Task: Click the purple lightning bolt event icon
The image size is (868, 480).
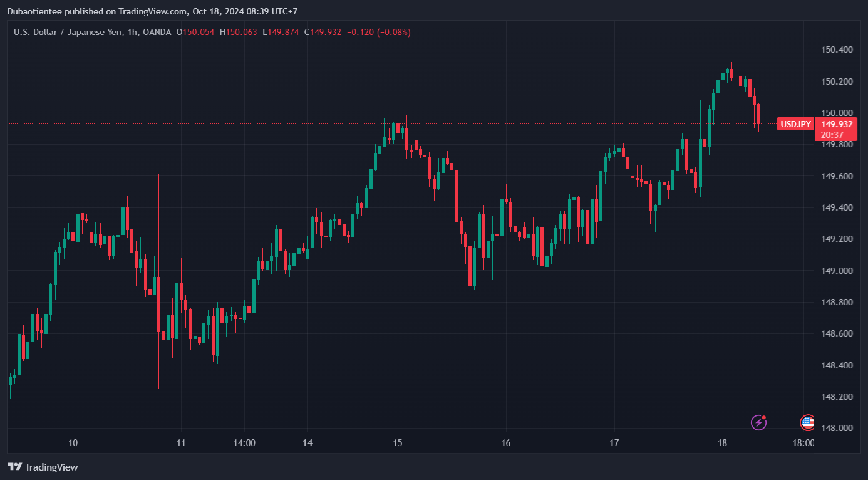Action: pyautogui.click(x=759, y=422)
